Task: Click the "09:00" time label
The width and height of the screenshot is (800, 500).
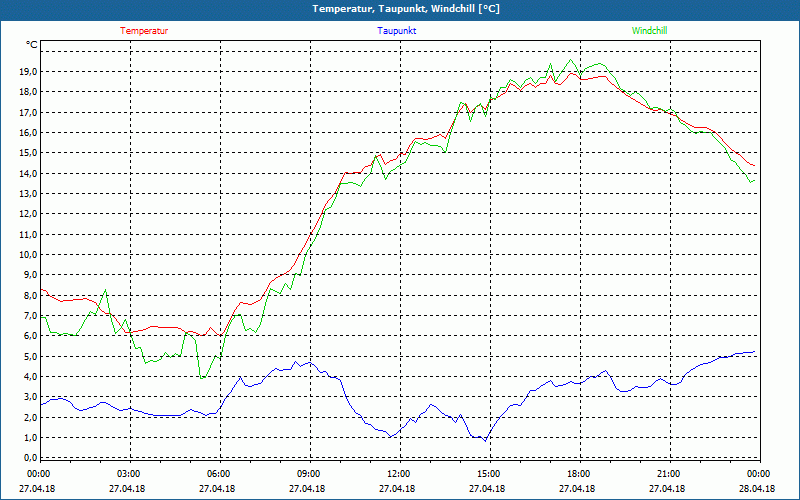Action: point(307,473)
